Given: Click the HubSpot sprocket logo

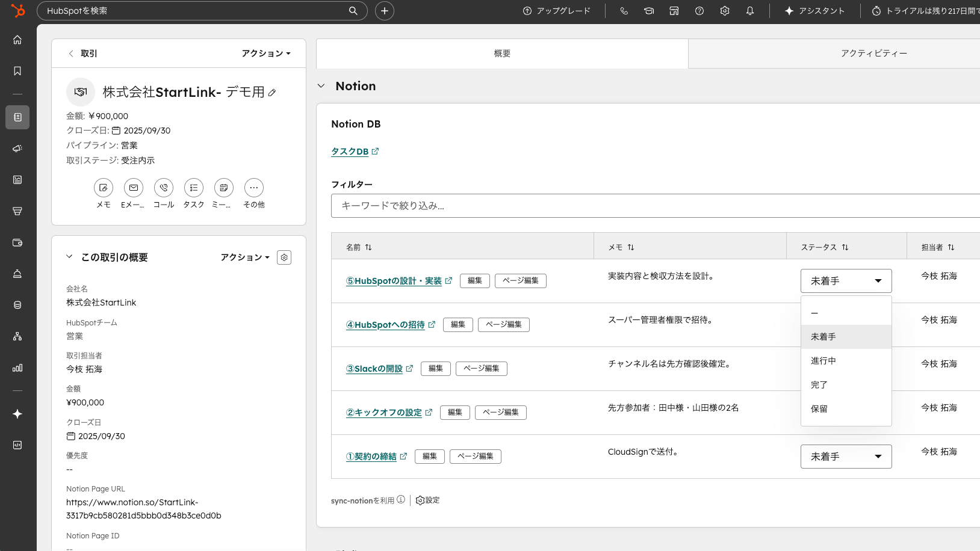Looking at the screenshot, I should (18, 11).
